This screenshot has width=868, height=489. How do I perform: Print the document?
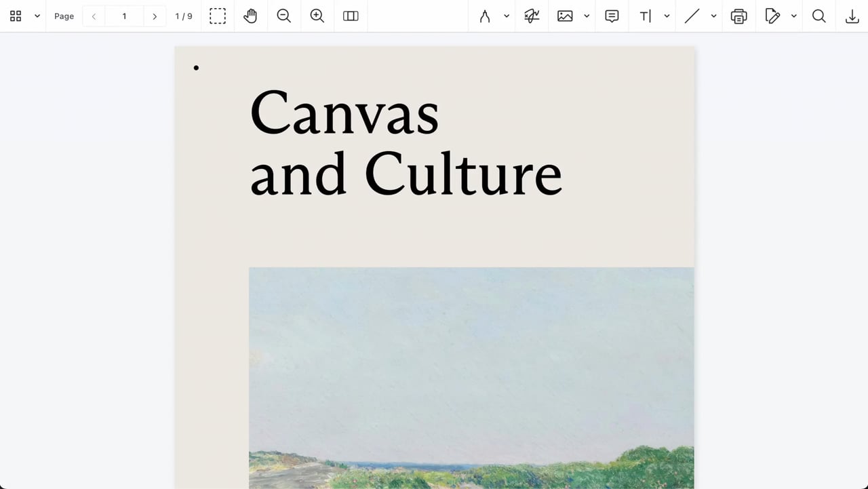739,16
